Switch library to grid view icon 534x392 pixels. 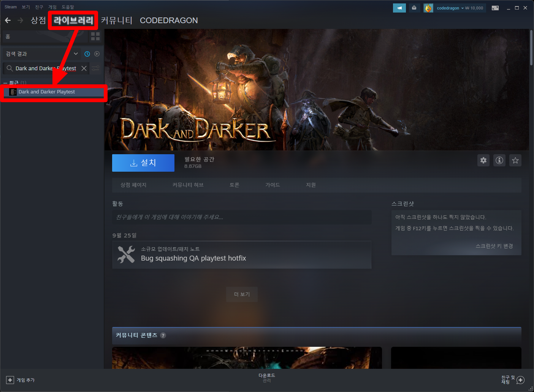tap(95, 36)
